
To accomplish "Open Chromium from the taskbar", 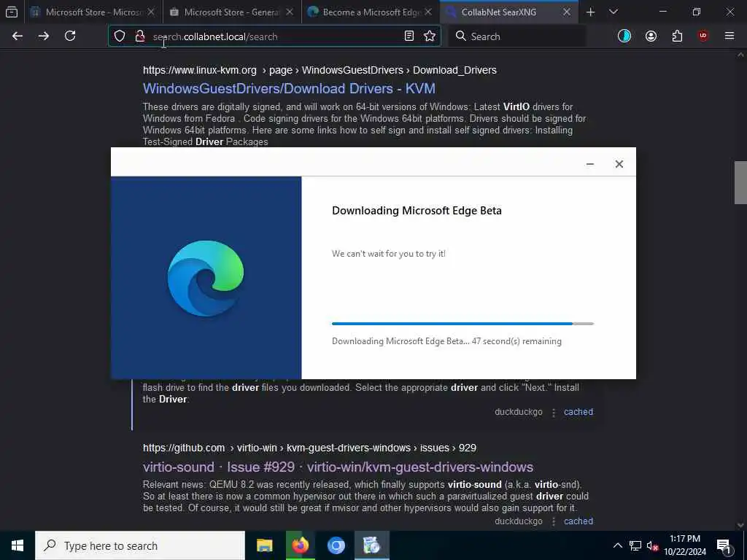I will [x=336, y=545].
